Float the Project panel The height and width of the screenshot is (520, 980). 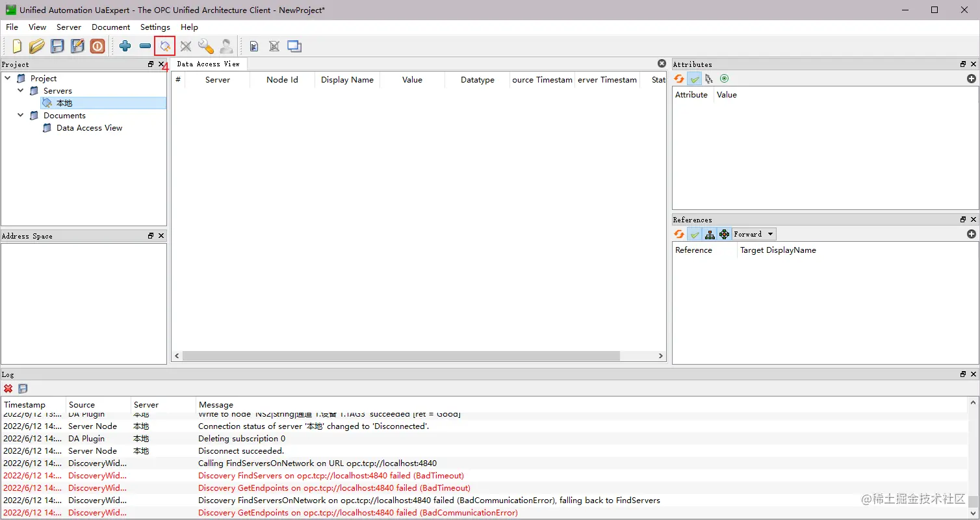point(151,64)
